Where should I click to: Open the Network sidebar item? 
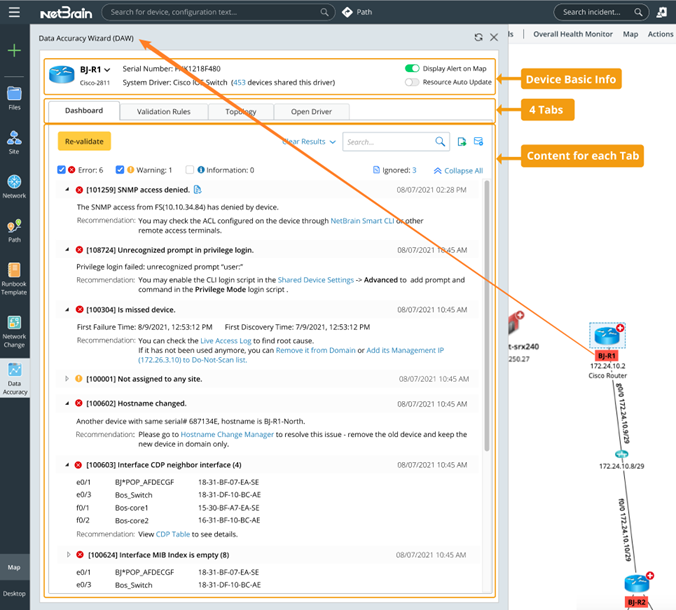[14, 186]
